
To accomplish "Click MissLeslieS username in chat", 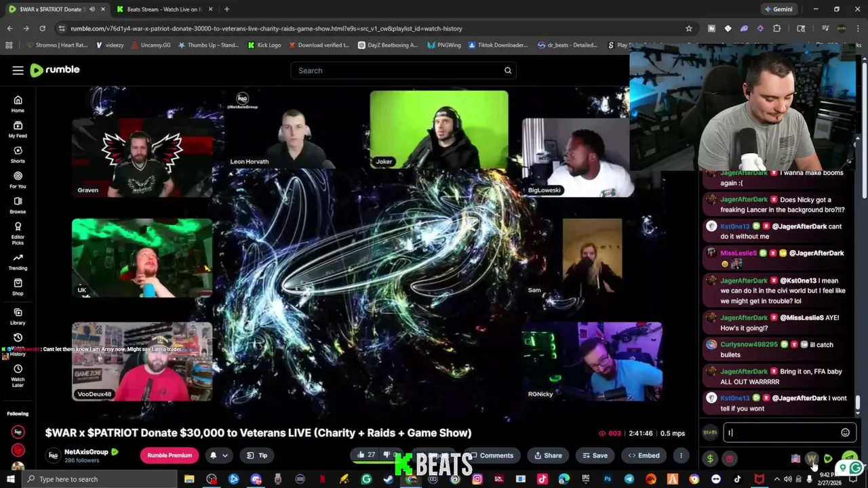I will coord(738,253).
